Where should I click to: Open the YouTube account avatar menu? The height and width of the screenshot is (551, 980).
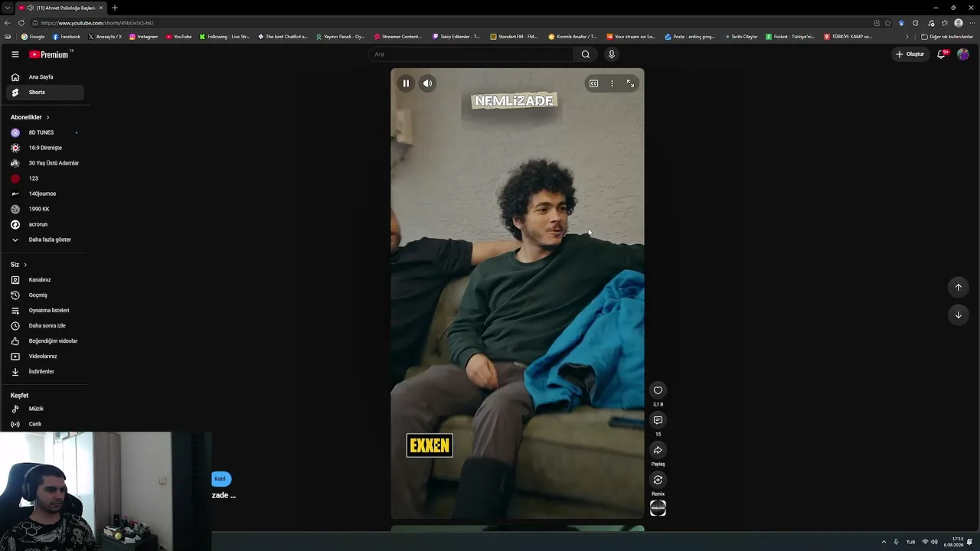click(x=963, y=54)
